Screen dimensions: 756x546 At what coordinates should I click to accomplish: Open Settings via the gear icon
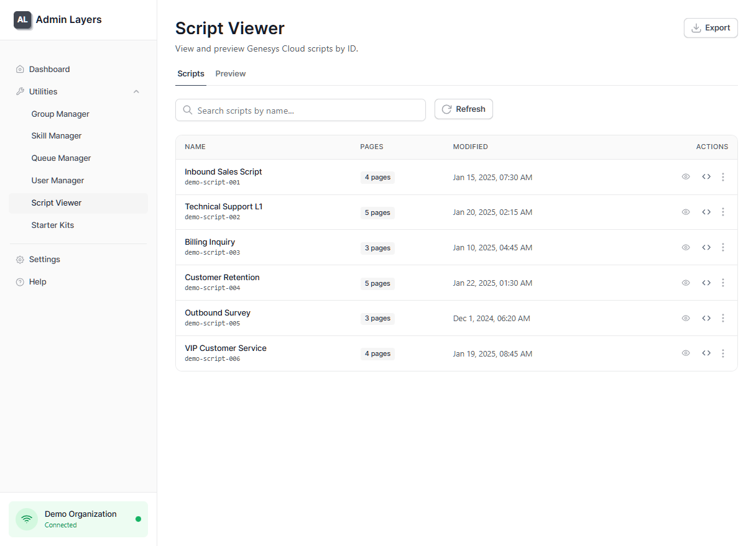21,259
